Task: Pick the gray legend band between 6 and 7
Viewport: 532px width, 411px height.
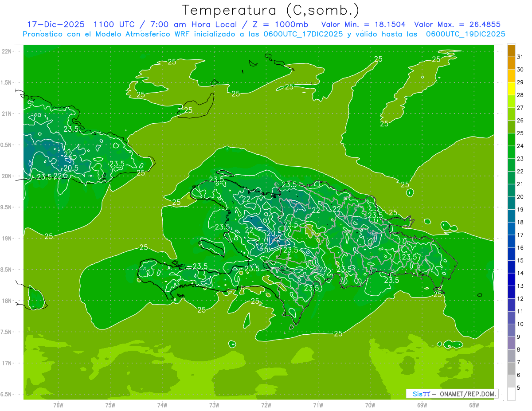Action: click(511, 369)
